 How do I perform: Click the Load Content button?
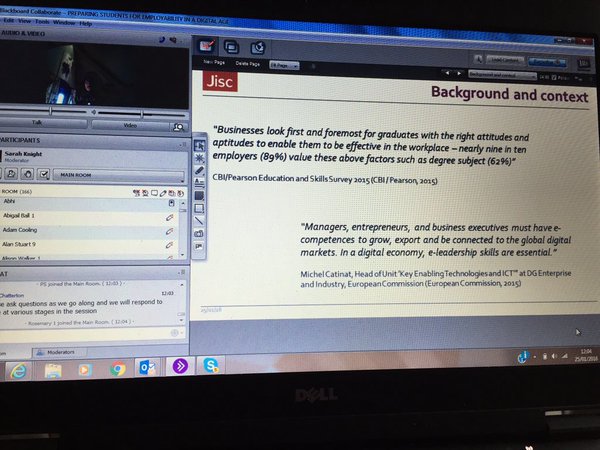[505, 60]
